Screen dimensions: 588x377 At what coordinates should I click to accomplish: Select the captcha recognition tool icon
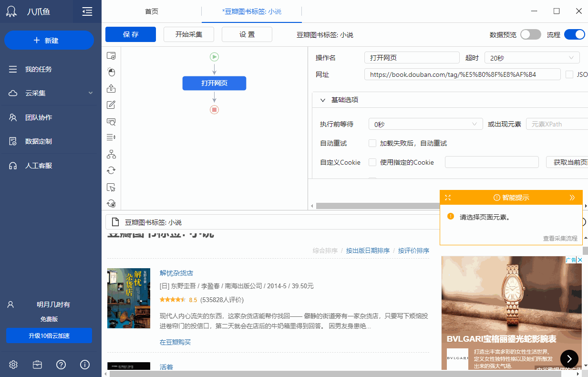point(111,121)
